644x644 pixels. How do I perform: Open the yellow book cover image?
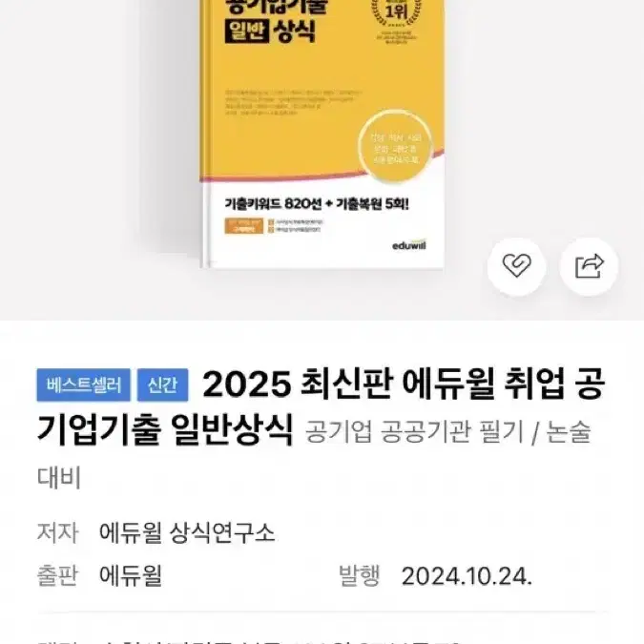[x=322, y=134]
